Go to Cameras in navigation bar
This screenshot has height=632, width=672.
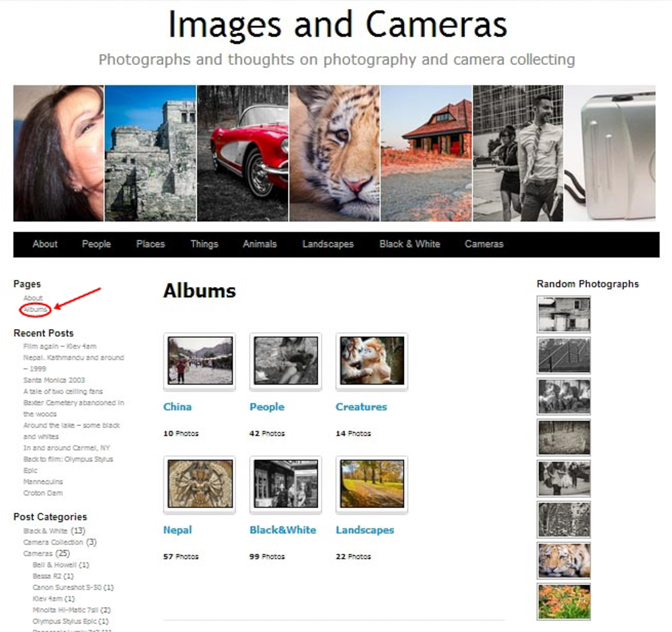(x=484, y=244)
